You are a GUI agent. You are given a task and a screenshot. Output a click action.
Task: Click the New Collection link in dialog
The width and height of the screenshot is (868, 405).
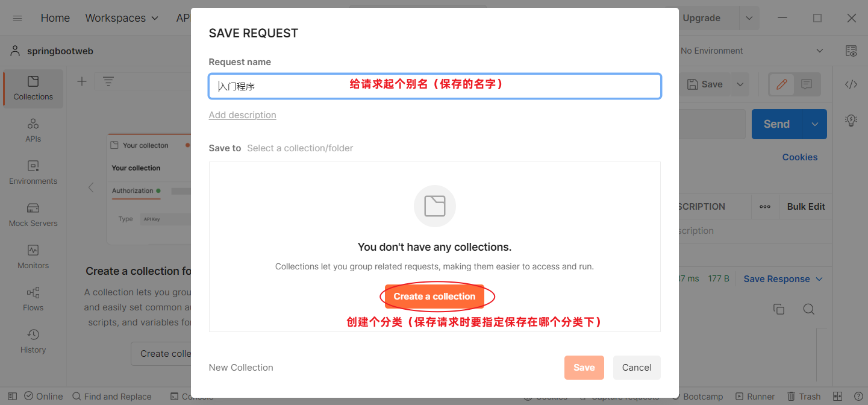[x=241, y=368]
